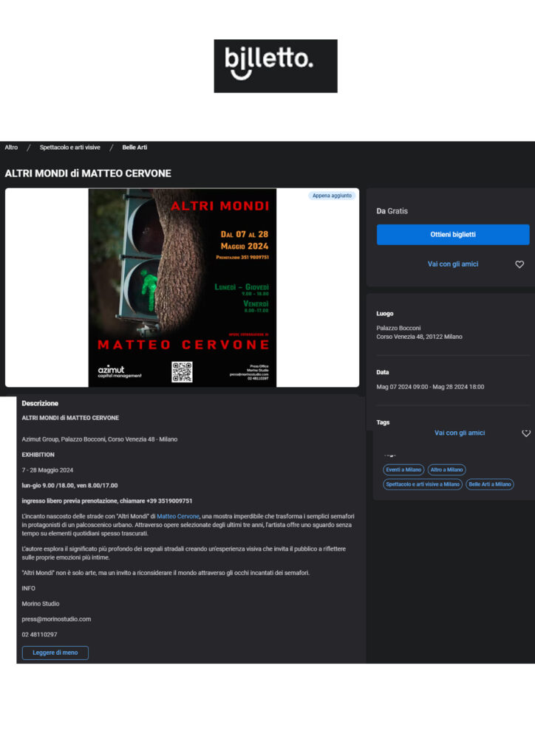This screenshot has width=535, height=756.
Task: Click the Appena aggiunto badge
Action: click(332, 196)
